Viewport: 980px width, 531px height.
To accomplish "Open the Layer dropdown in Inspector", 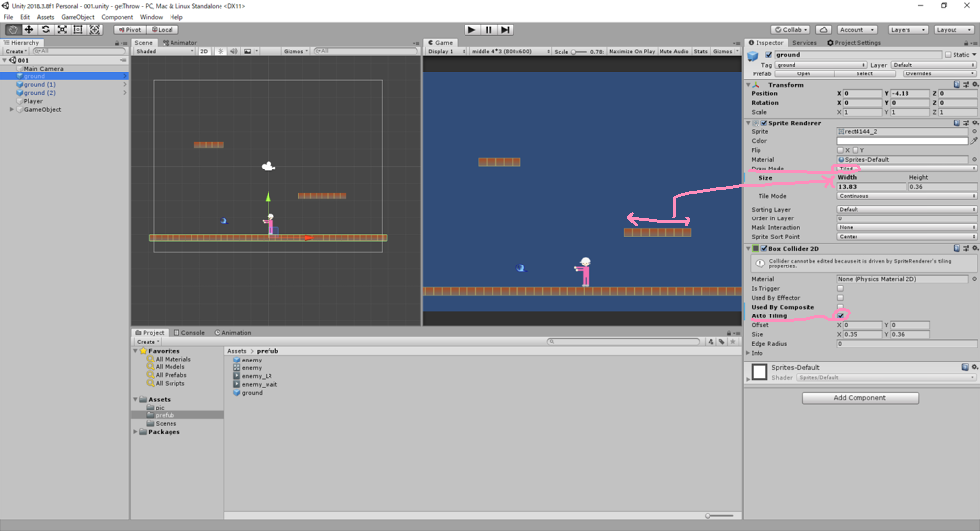I will pos(933,65).
